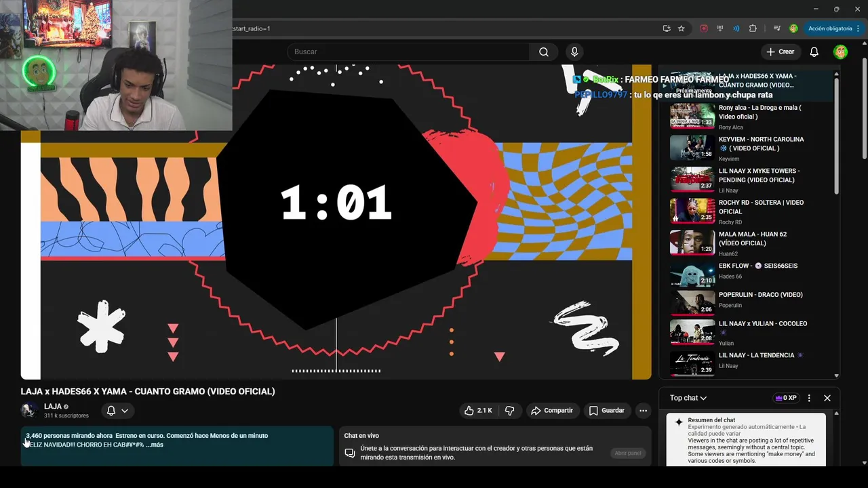Click the 3,460 personas mirando ahora text
868x488 pixels.
point(69,436)
